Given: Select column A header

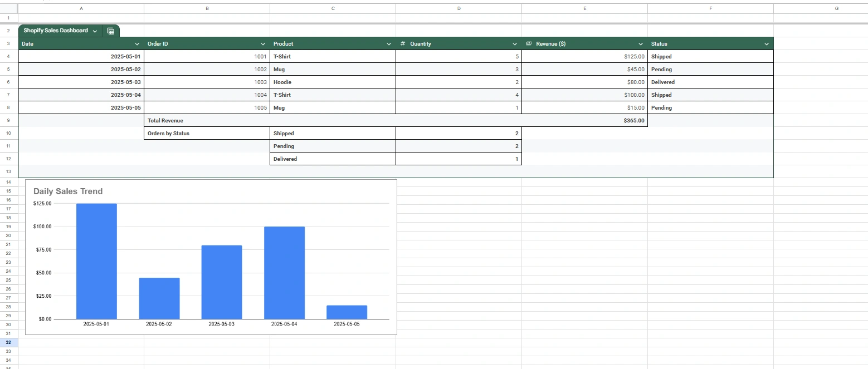Looking at the screenshot, I should (81, 8).
